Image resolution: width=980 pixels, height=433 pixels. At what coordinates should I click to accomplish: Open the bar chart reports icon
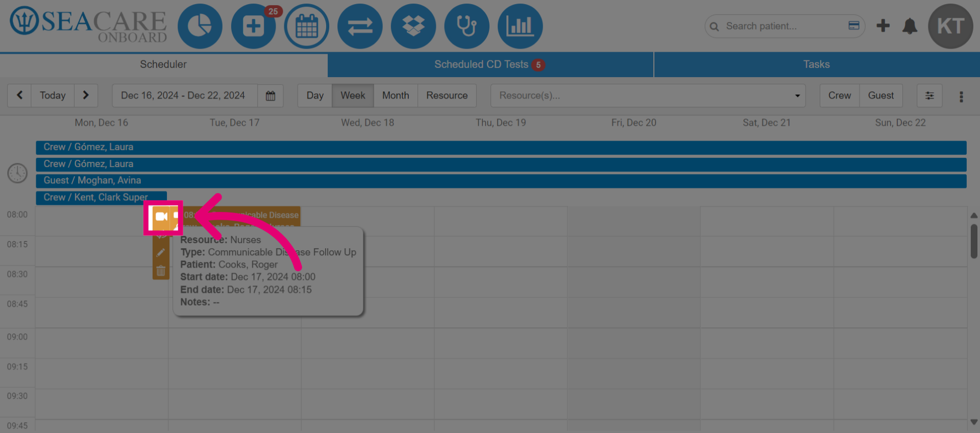pyautogui.click(x=520, y=26)
